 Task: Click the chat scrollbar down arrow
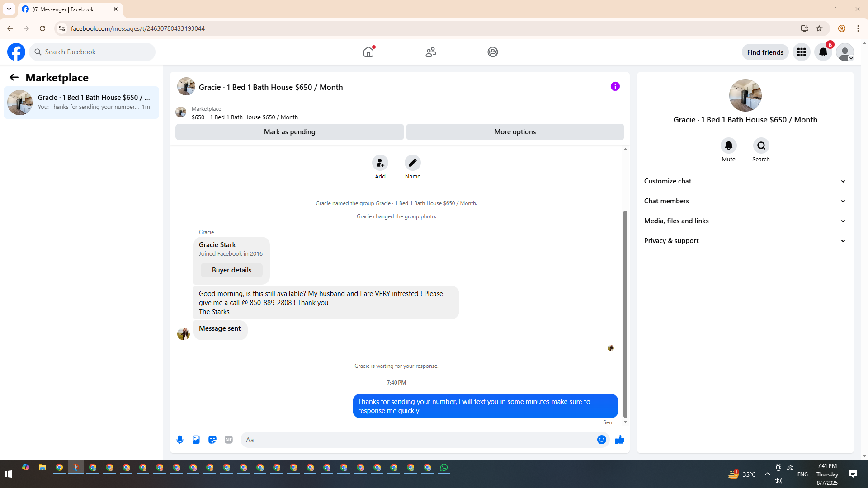point(626,422)
